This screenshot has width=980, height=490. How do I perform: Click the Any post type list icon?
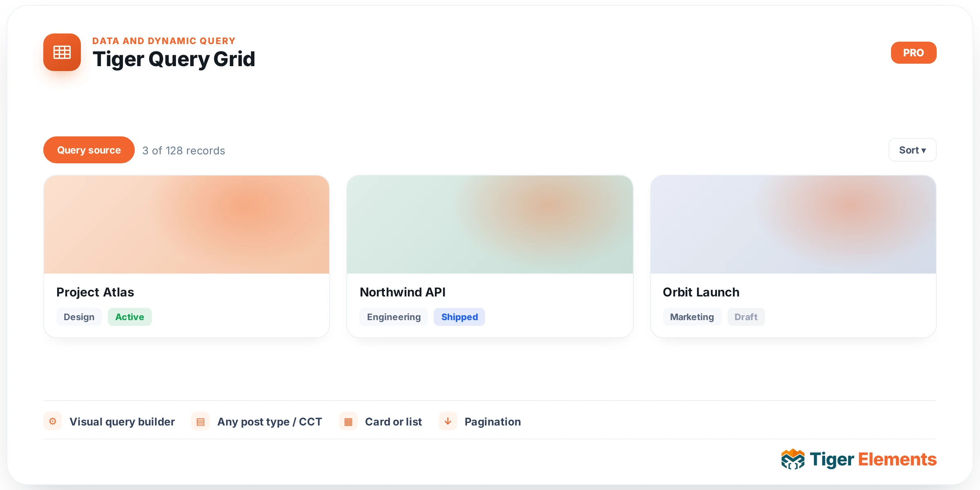[200, 421]
